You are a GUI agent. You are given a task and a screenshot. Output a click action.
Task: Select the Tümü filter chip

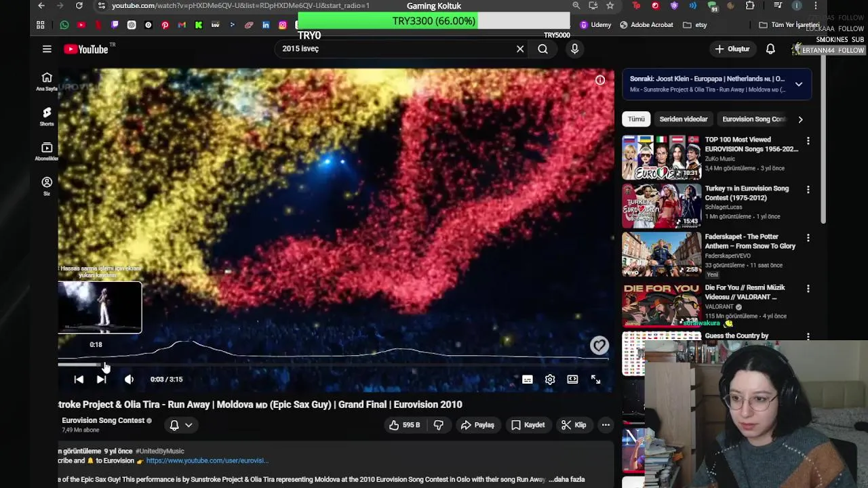pyautogui.click(x=636, y=119)
